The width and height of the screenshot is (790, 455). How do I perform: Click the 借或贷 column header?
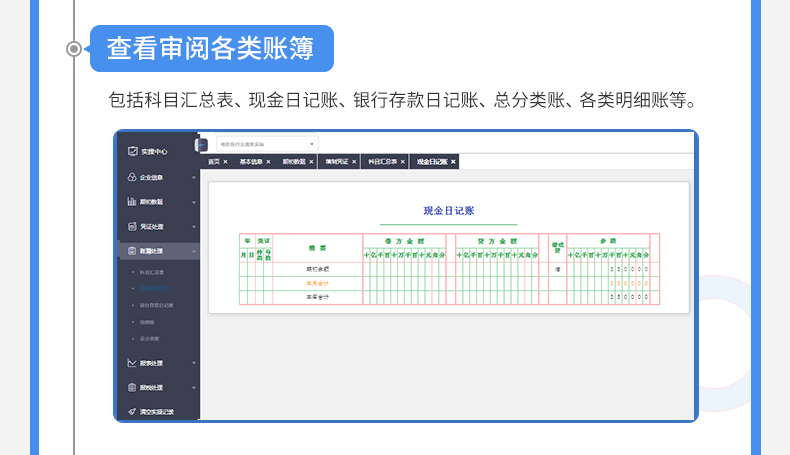point(557,247)
